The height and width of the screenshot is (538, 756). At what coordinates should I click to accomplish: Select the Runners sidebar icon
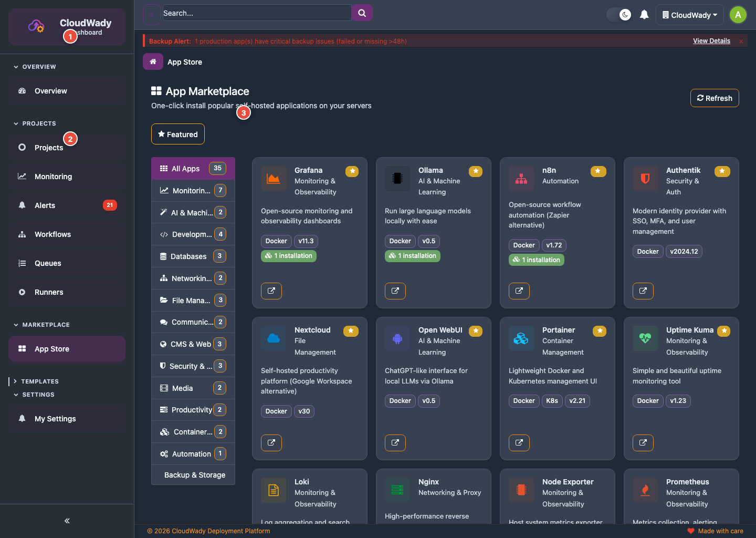click(22, 292)
